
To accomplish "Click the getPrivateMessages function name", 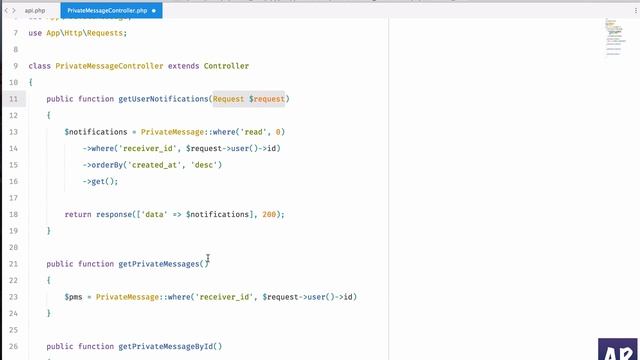I will [159, 264].
